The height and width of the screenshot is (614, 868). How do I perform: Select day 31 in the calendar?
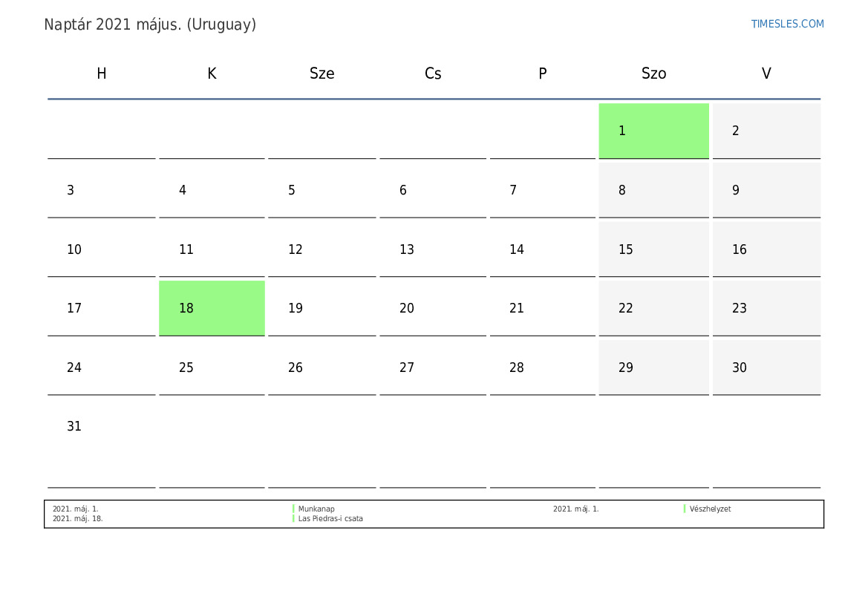pyautogui.click(x=101, y=443)
